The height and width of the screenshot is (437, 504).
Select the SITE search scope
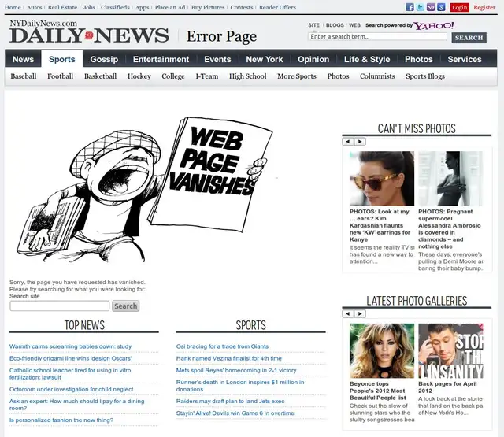313,25
